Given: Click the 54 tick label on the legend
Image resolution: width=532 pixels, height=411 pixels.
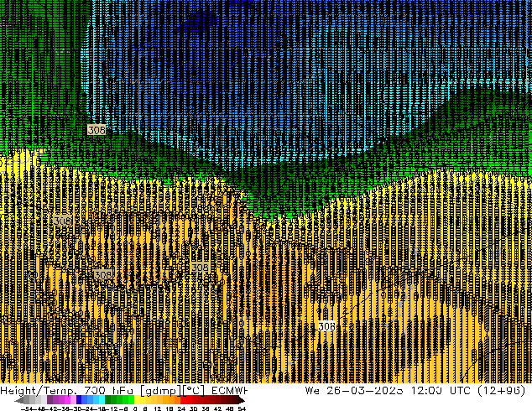Looking at the screenshot, I should pos(242,408).
